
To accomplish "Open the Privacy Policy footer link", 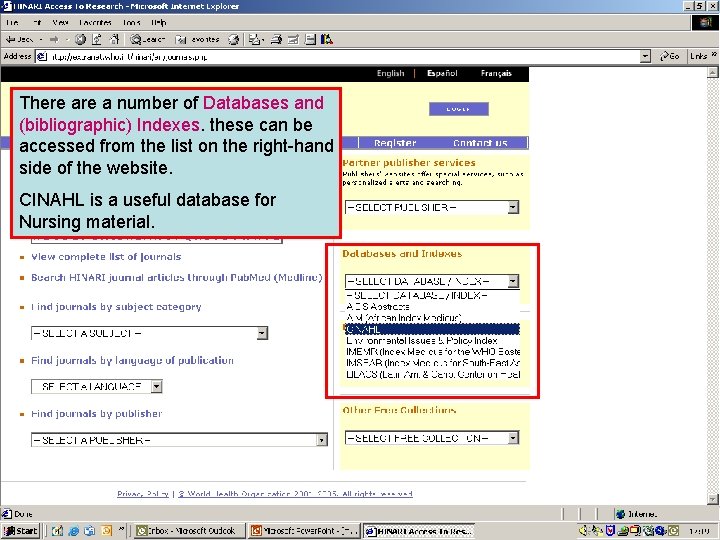I will coord(143,494).
